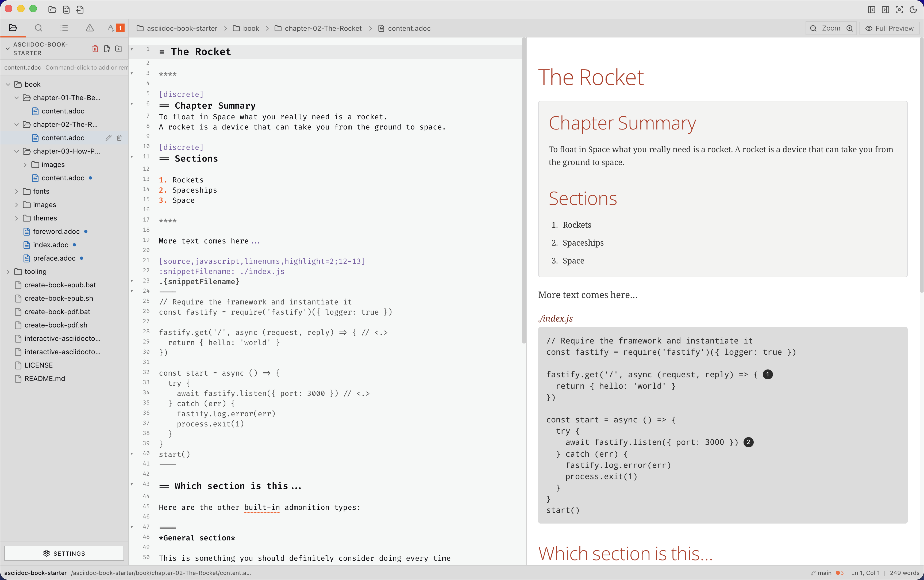Click Full Preview button
Viewport: 924px width, 580px height.
click(890, 28)
